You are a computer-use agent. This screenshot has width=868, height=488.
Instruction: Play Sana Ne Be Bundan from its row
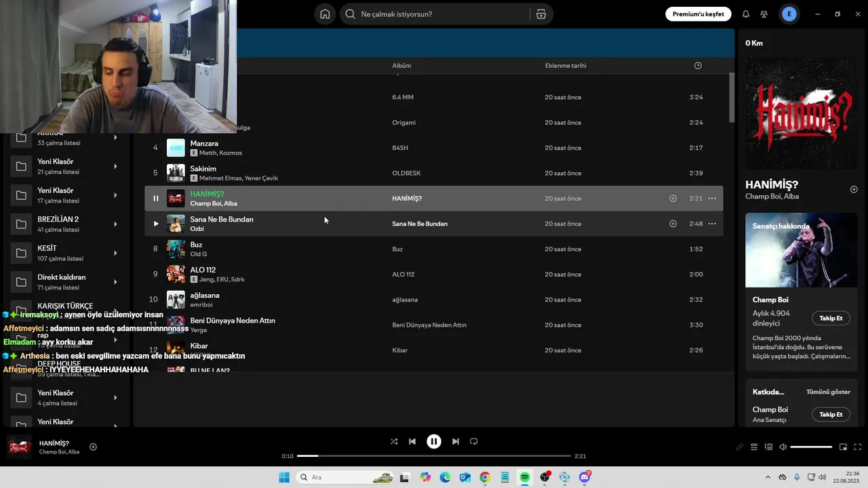tap(155, 224)
